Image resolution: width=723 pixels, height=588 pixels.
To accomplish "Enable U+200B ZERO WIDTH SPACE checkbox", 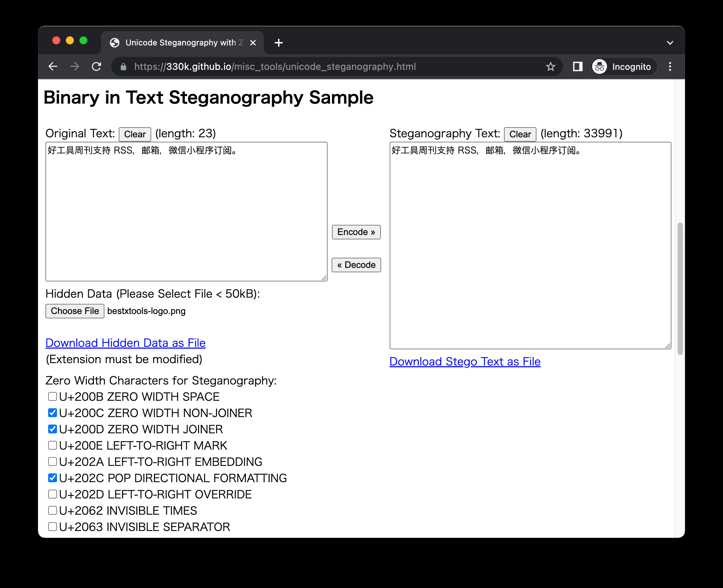I will 53,396.
